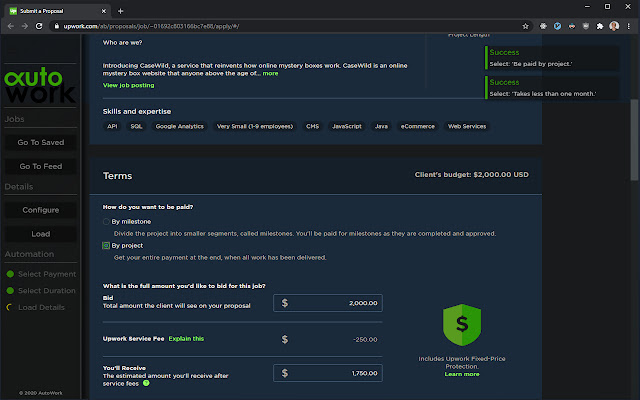640x400 pixels.
Task: Click the browser back arrow
Action: coord(11,26)
